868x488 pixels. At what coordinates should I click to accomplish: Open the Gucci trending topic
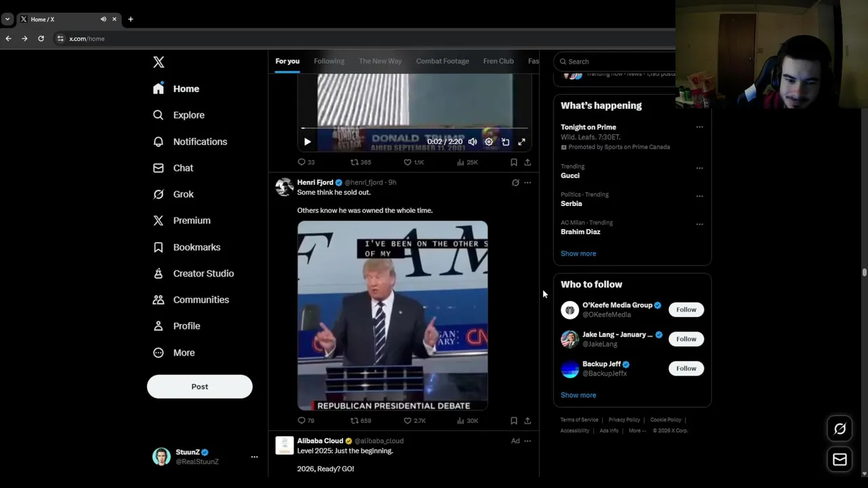click(x=570, y=176)
